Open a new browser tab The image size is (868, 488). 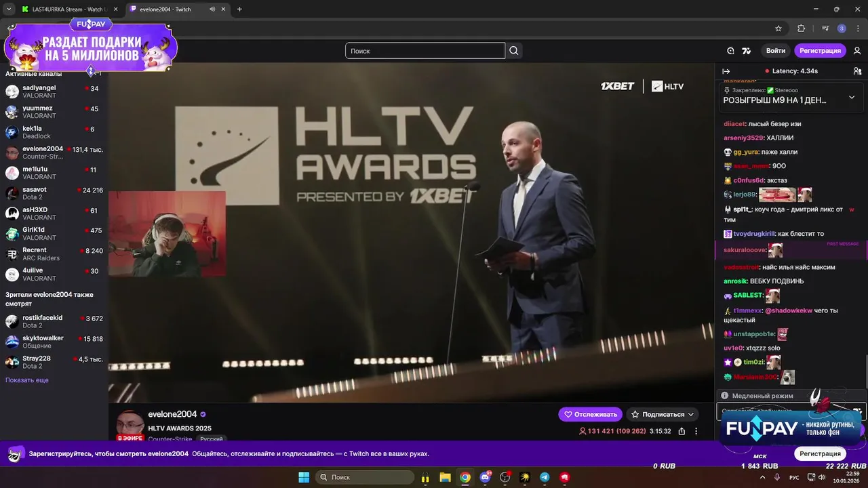239,9
